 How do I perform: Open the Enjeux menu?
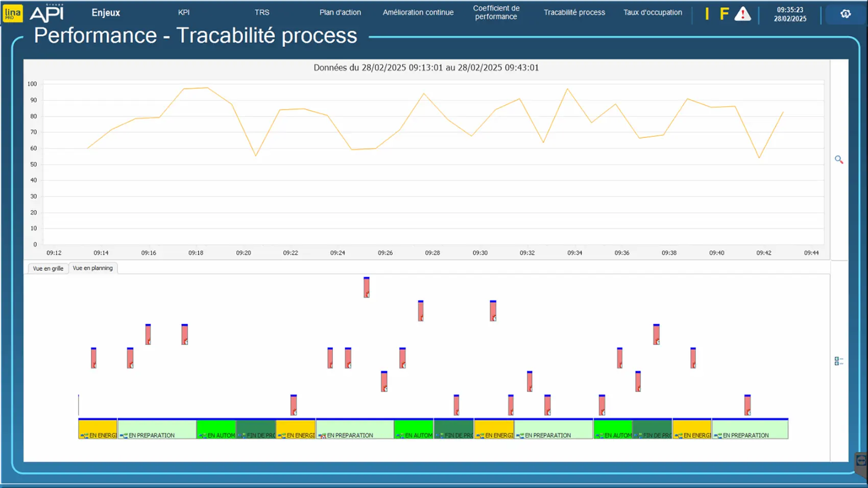(106, 13)
